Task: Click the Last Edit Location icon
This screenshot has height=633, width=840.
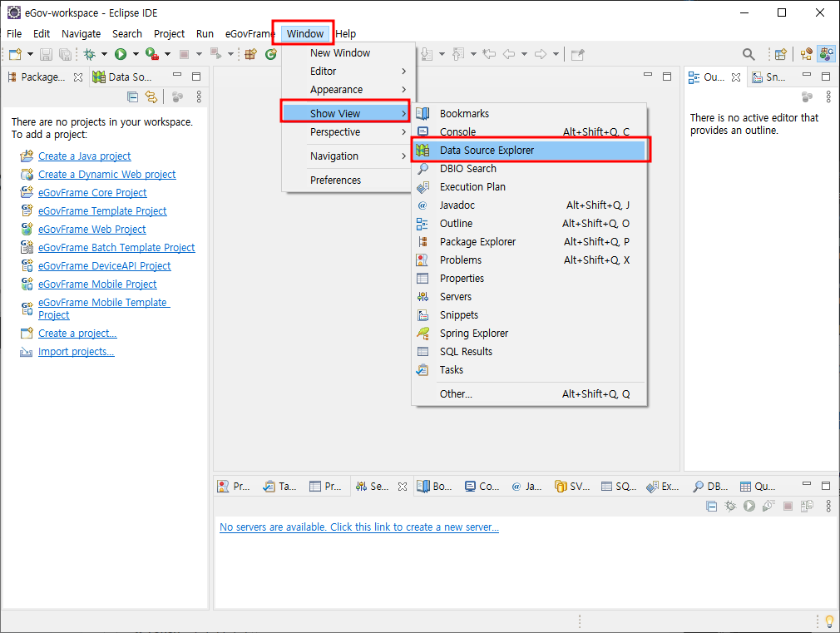Action: pos(488,54)
